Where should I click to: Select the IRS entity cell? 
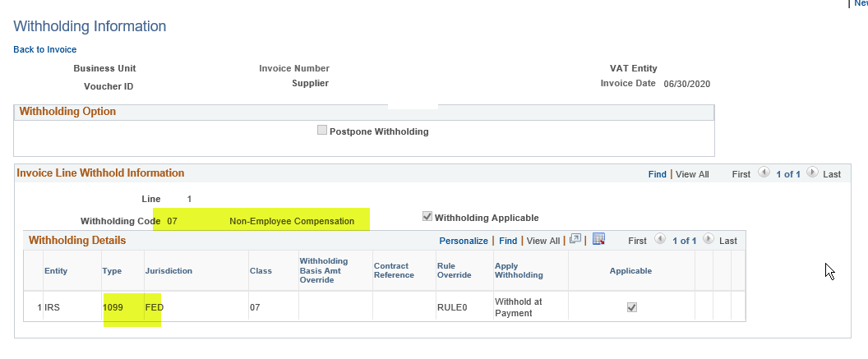pyautogui.click(x=52, y=307)
